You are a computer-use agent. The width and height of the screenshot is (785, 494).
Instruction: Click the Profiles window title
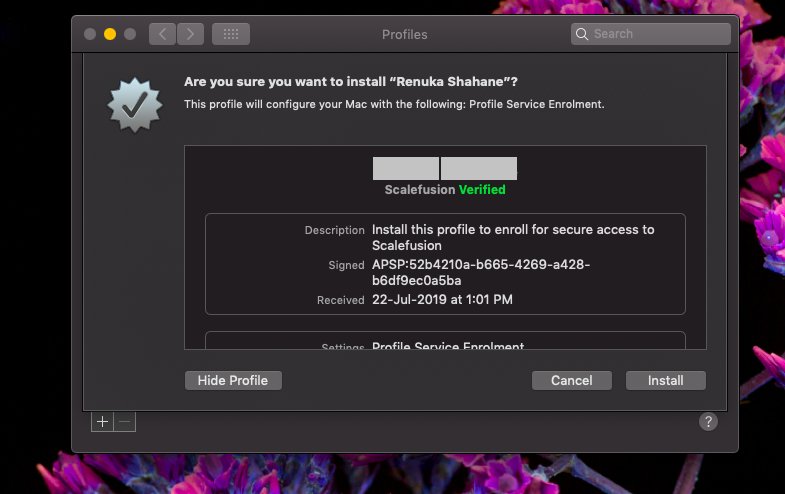coord(405,35)
